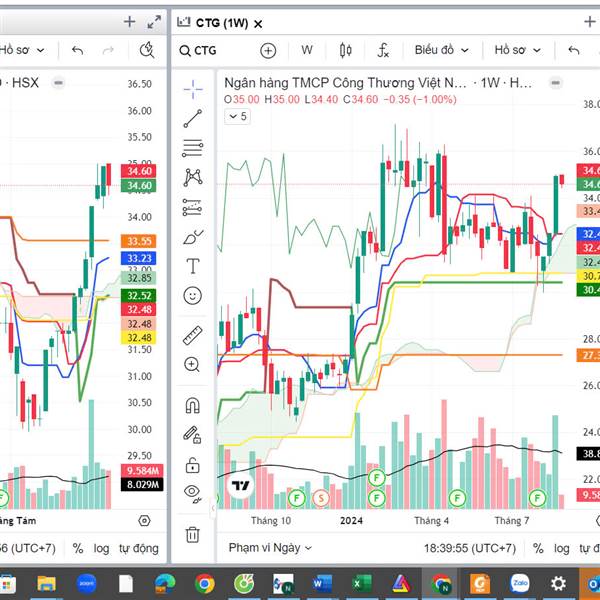
Task: Click the 33.55 orange price label
Action: coord(139,241)
